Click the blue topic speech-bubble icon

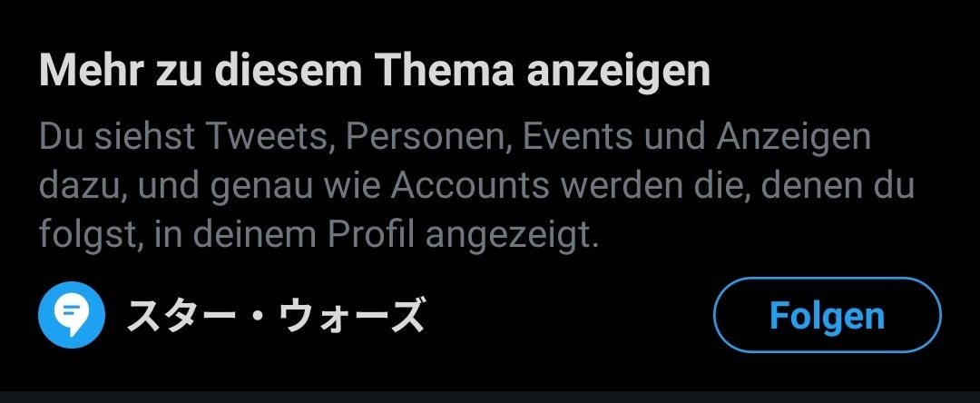[x=72, y=315]
